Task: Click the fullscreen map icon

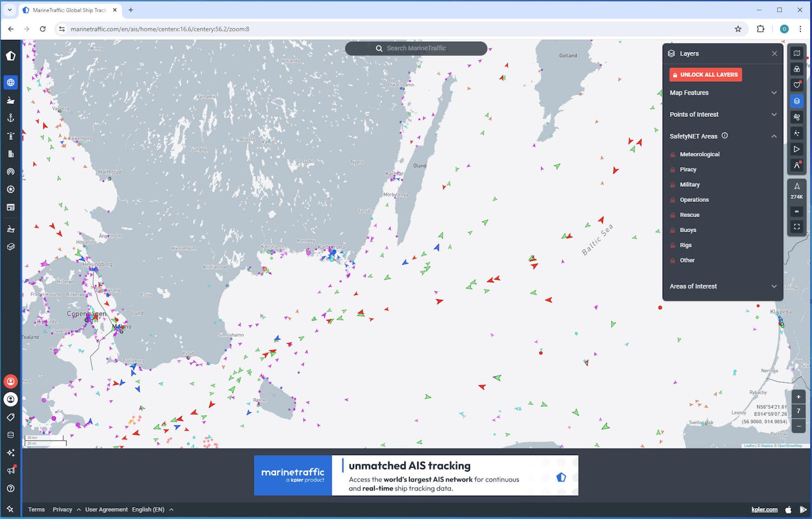Action: coord(797,227)
